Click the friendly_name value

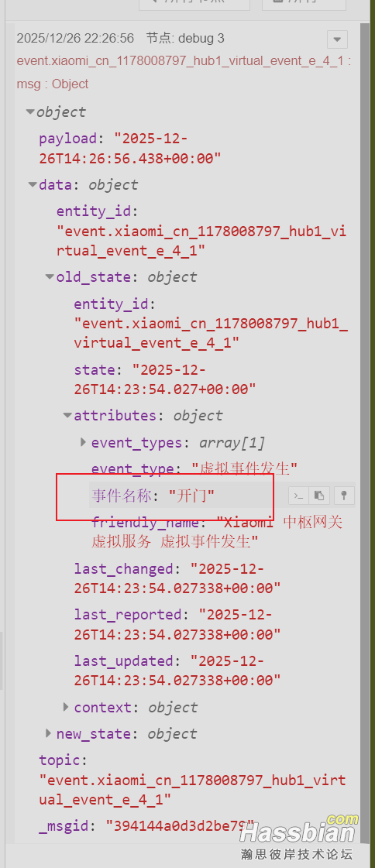(217, 532)
